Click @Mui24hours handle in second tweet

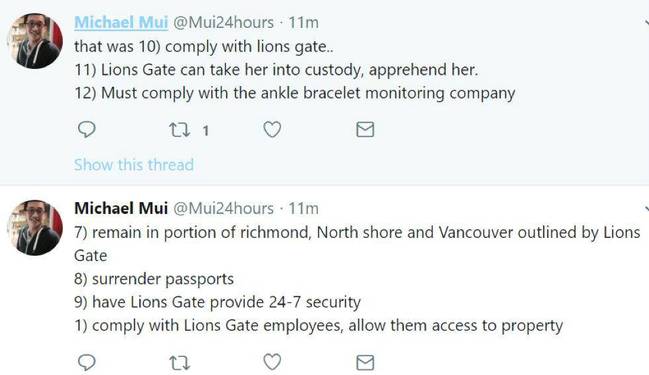point(223,208)
